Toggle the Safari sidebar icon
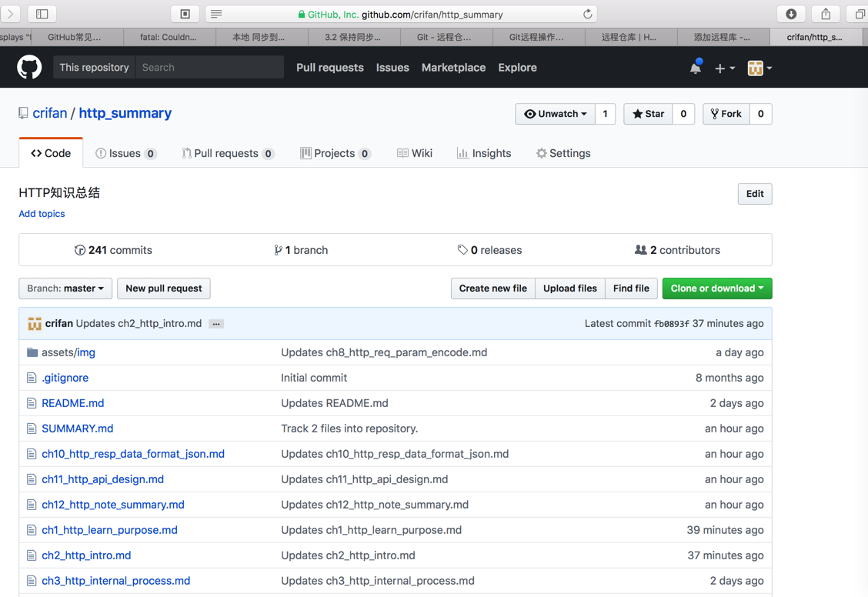868x597 pixels. (x=42, y=14)
